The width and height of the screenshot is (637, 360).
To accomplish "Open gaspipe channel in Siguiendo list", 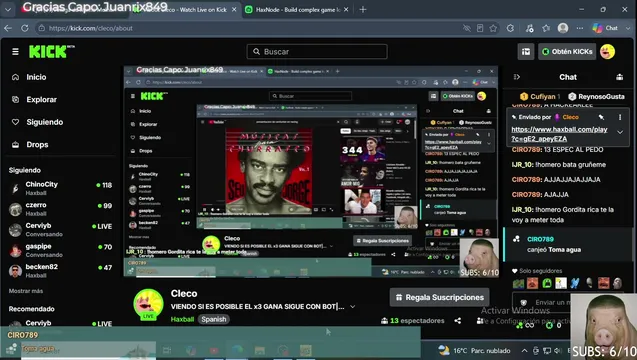I will point(60,250).
